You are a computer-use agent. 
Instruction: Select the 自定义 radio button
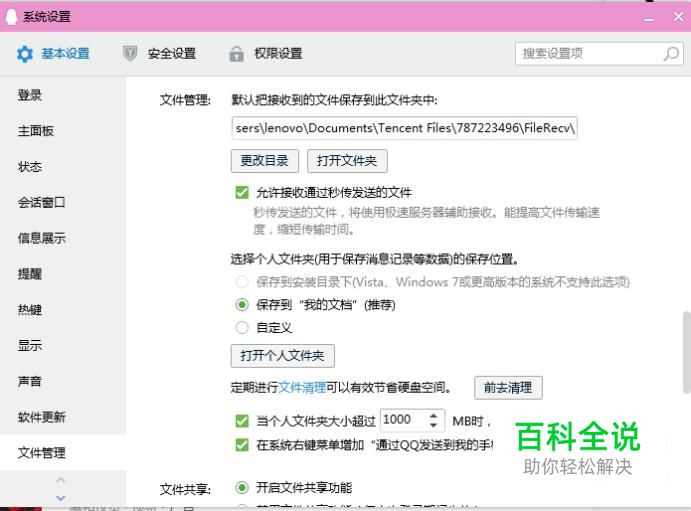pos(242,328)
